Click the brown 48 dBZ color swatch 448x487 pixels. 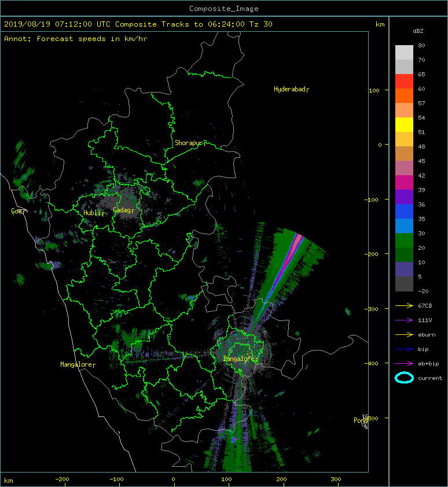point(404,153)
